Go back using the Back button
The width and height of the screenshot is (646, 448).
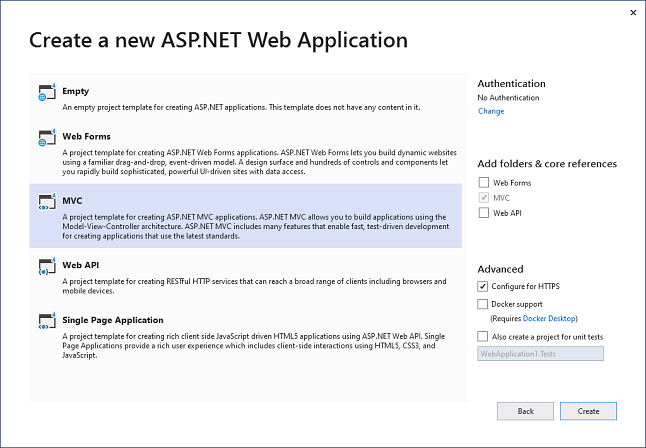point(525,411)
